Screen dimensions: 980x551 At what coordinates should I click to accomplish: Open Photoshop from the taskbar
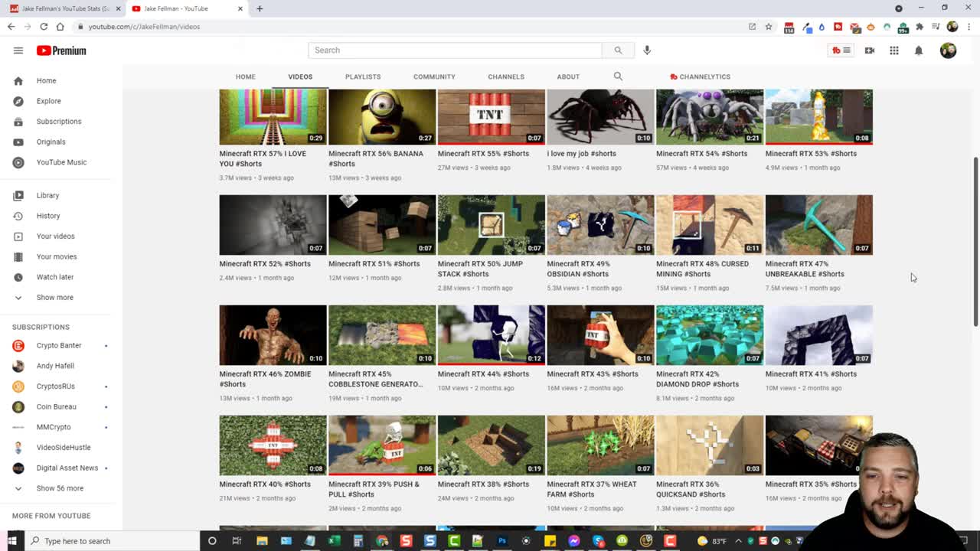(502, 541)
